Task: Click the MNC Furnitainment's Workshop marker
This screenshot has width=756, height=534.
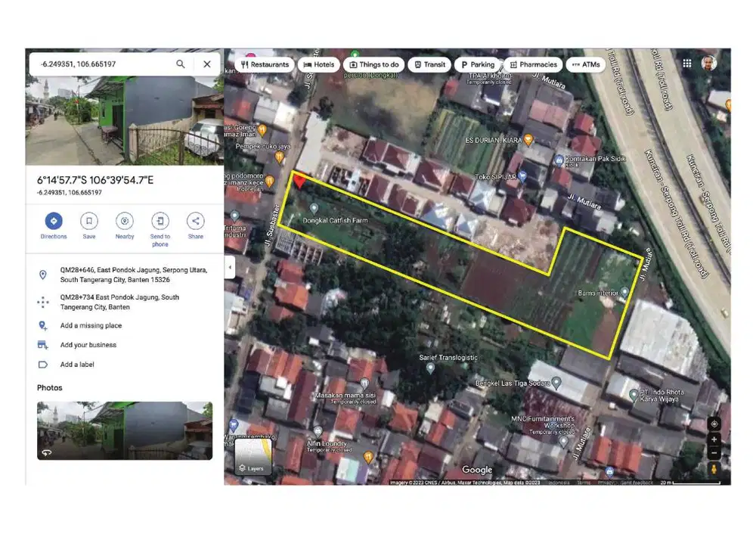Action: pyautogui.click(x=563, y=442)
